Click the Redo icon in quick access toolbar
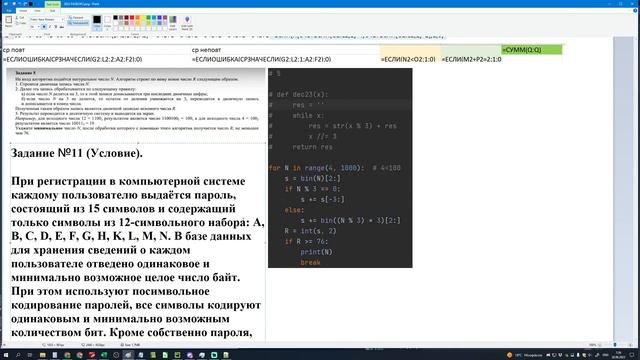The height and width of the screenshot is (360, 640). (25, 4)
